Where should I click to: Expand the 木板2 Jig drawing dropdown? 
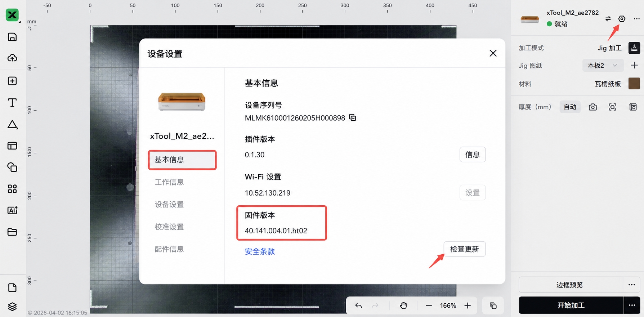(603, 65)
